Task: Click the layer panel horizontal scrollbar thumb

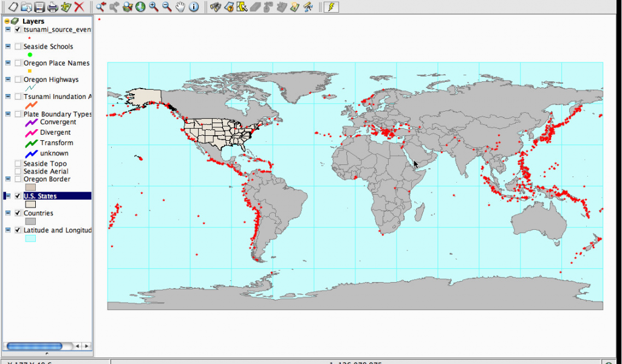Action: (x=35, y=346)
